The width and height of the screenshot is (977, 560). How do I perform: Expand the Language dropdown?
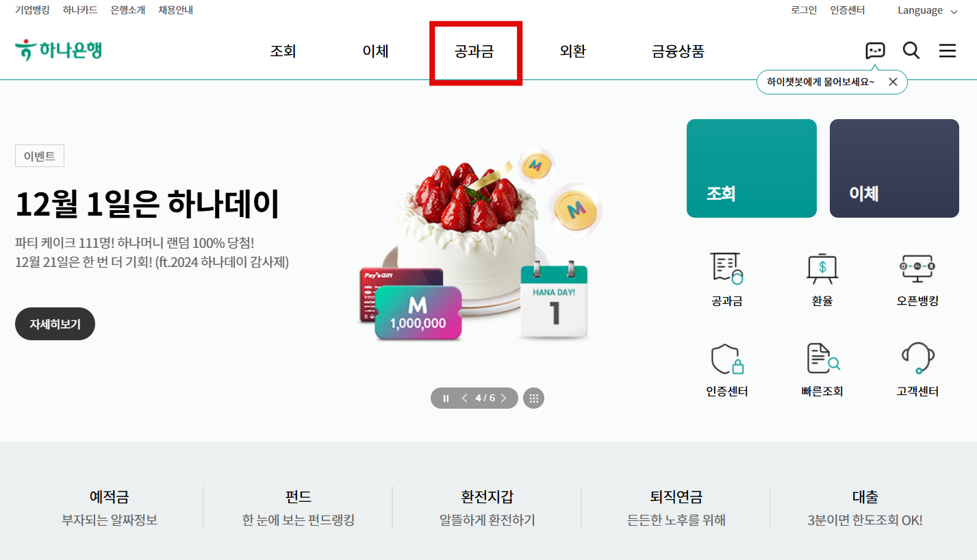(928, 10)
